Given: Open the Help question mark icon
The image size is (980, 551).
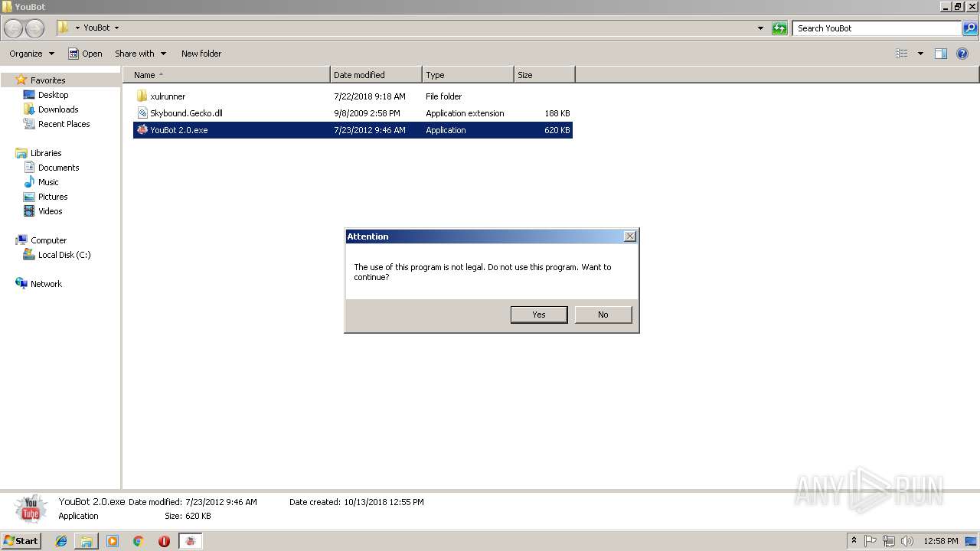Looking at the screenshot, I should 963,54.
